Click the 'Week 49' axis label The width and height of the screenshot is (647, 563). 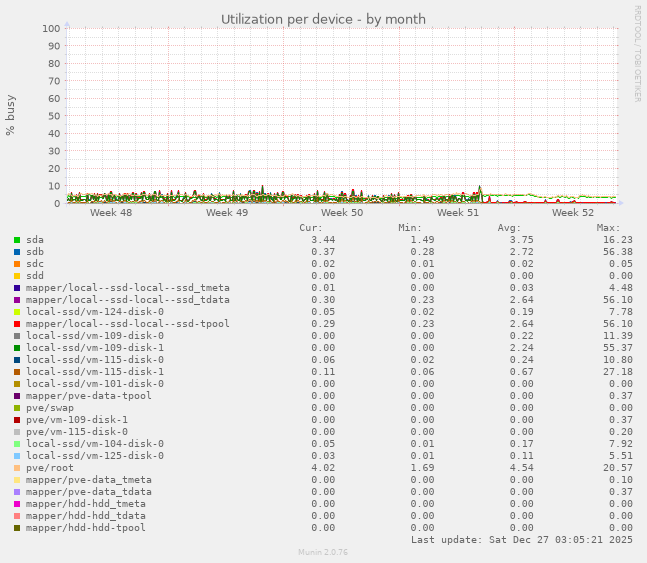[227, 213]
